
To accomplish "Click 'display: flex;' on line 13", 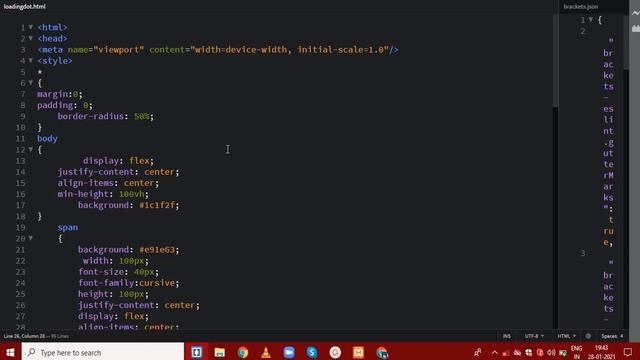I will coord(118,161).
